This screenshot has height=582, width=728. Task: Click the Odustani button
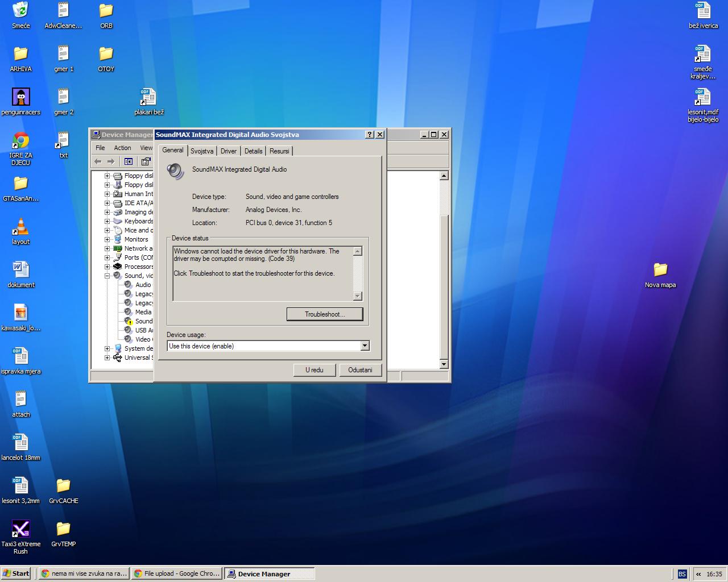tap(360, 370)
